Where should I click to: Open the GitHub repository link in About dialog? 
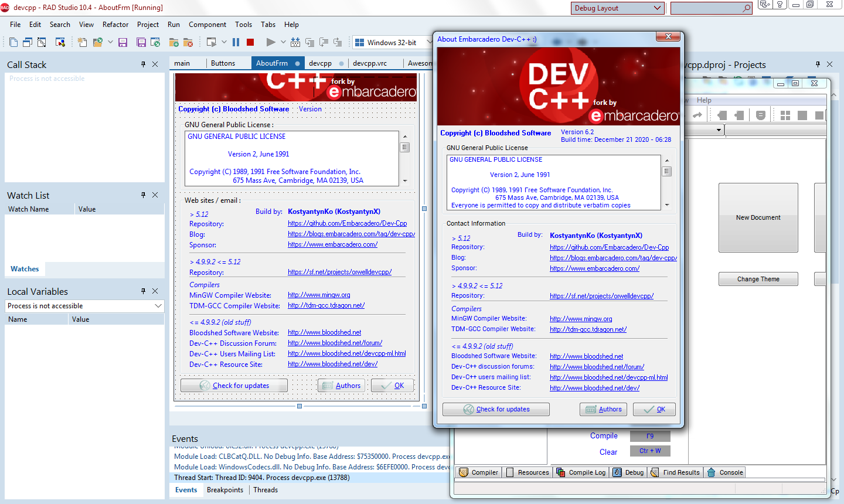[x=609, y=247]
